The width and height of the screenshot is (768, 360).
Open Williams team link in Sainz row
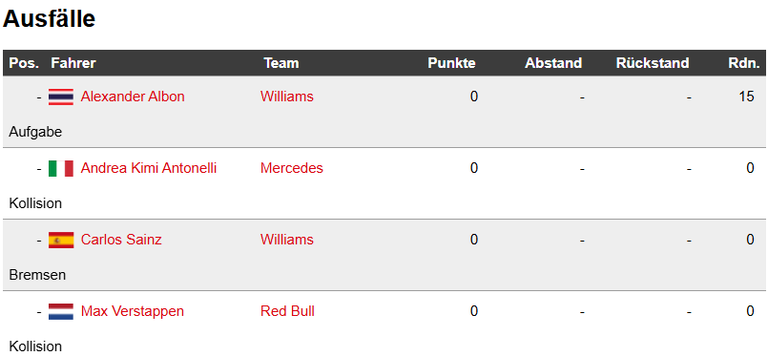click(287, 240)
